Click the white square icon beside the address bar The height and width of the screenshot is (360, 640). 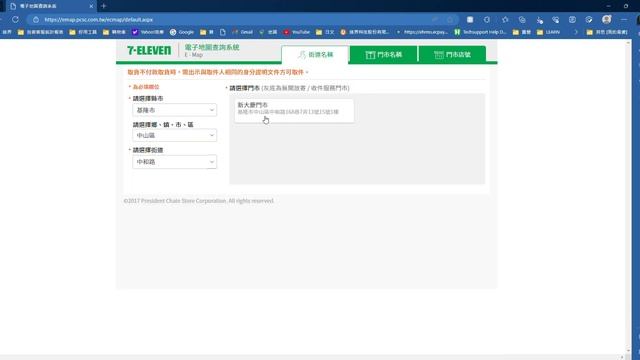[470, 20]
